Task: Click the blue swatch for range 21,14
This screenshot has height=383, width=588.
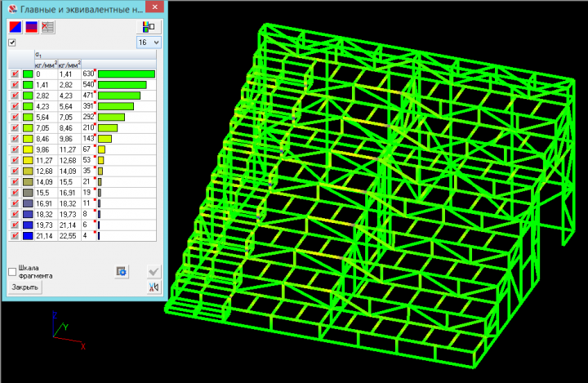Action: (x=28, y=236)
